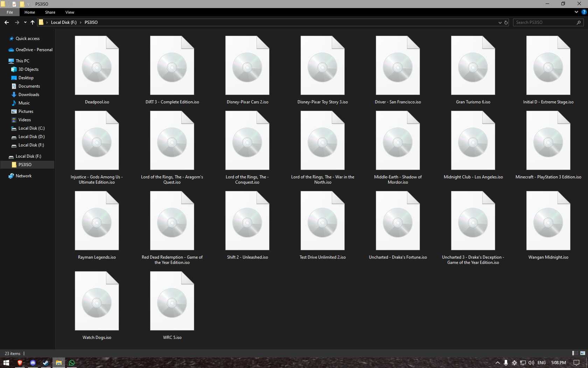Go up one folder level arrow
The image size is (588, 368).
tap(33, 22)
